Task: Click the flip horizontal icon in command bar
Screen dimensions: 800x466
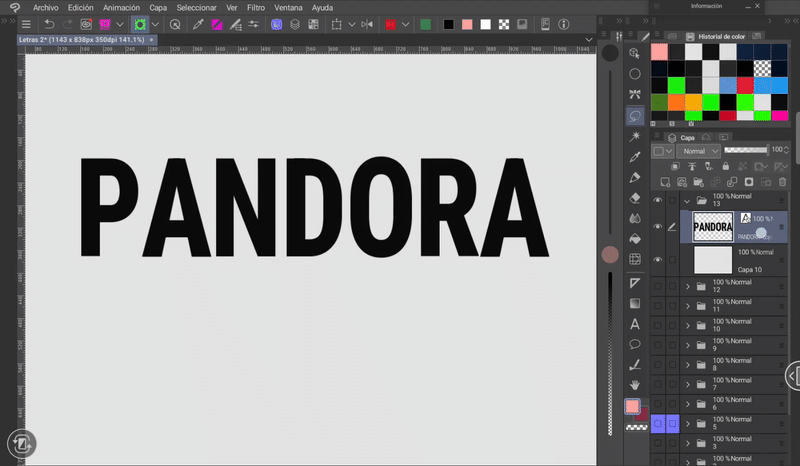Action: [x=367, y=24]
